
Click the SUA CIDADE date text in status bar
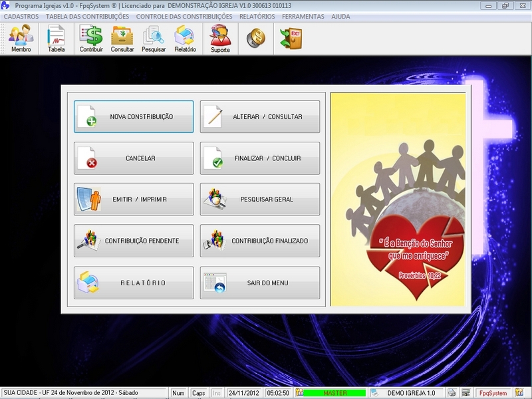click(x=70, y=392)
